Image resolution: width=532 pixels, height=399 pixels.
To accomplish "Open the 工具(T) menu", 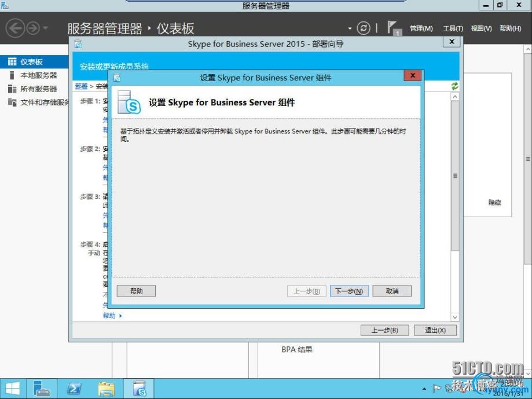I will coord(453,28).
